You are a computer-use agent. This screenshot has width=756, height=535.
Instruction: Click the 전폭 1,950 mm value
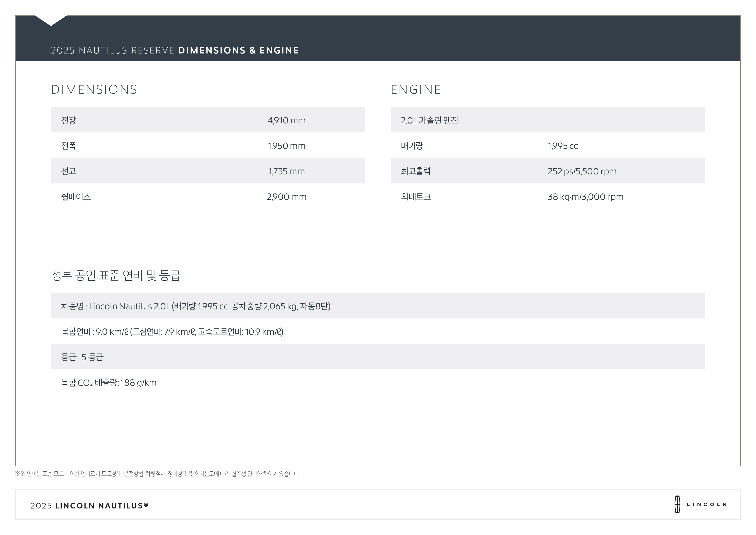pos(286,146)
